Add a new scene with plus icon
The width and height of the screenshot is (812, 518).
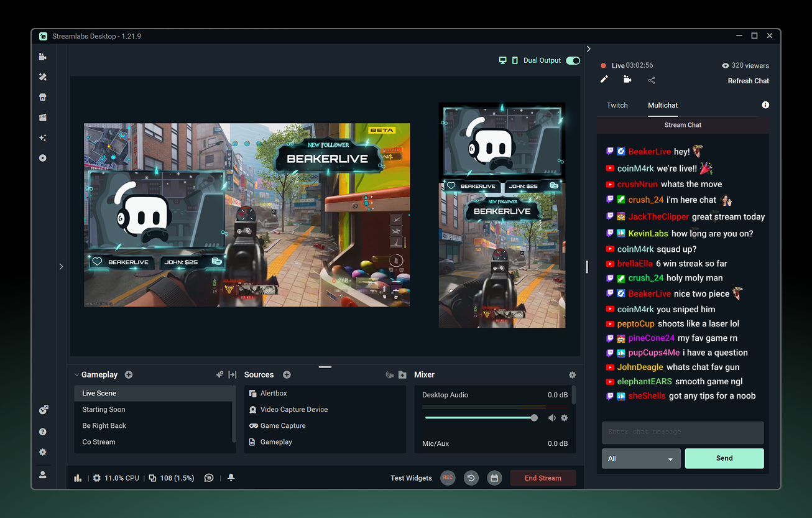[129, 375]
